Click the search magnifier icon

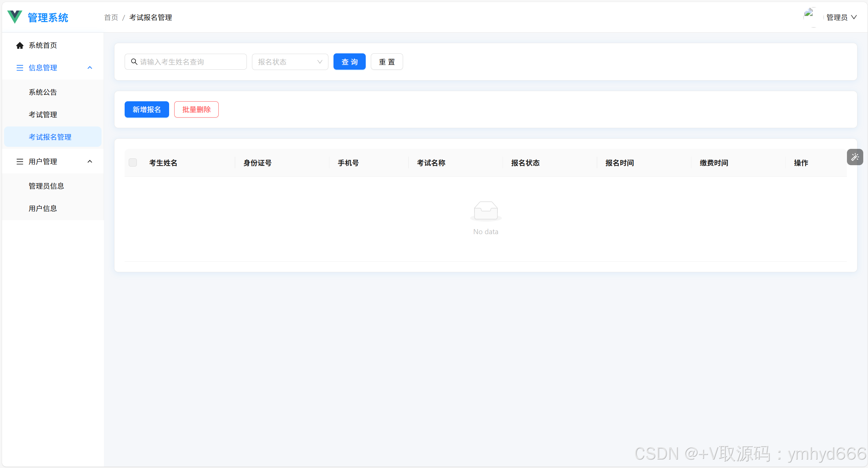(x=134, y=62)
